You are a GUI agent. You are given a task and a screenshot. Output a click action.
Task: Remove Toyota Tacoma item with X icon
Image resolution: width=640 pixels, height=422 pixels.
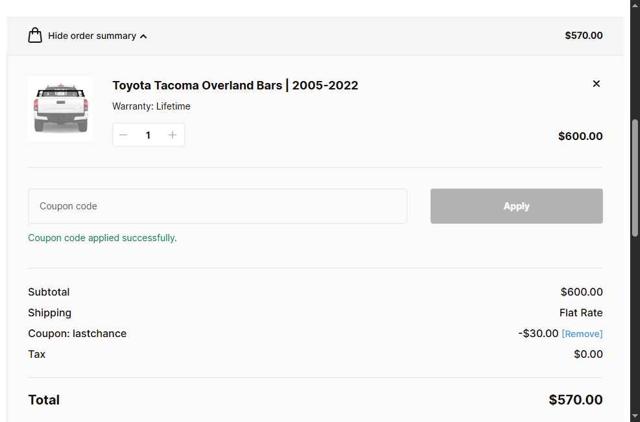(596, 84)
